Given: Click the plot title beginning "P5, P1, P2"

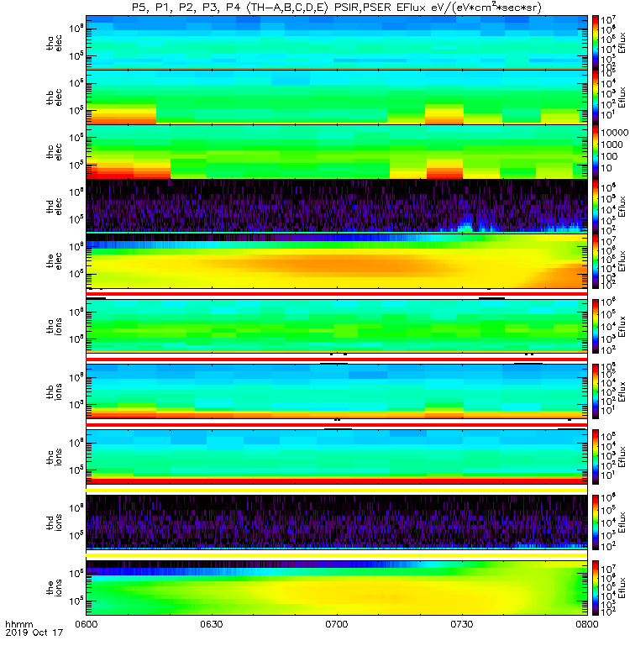Looking at the screenshot, I should point(337,8).
